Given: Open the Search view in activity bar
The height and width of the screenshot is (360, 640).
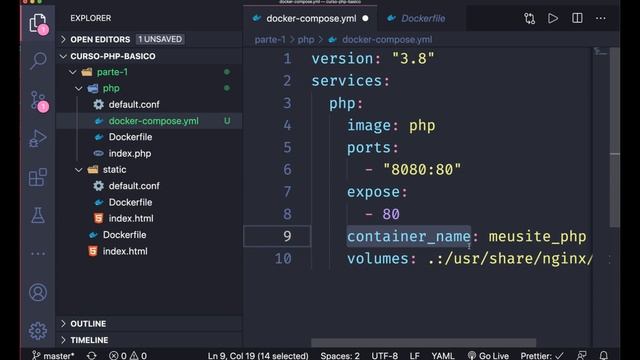Looking at the screenshot, I should (x=38, y=60).
